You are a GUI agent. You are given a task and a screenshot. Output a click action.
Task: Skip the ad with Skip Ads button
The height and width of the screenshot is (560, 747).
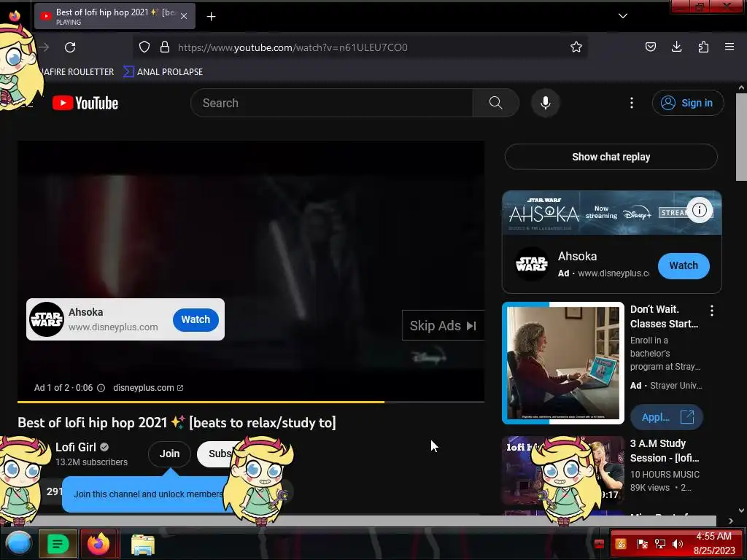click(443, 326)
